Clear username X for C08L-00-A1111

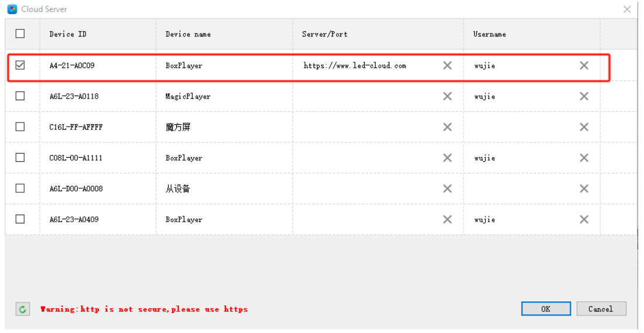584,158
